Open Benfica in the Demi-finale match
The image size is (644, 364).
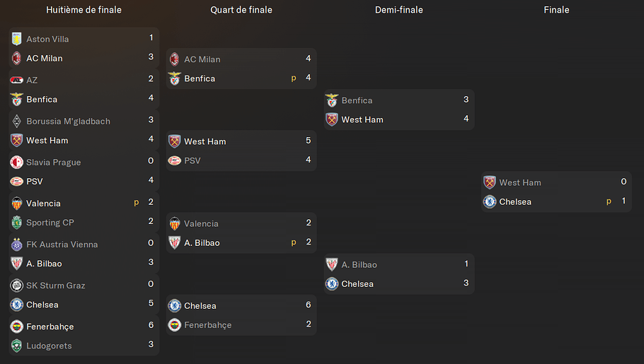click(x=357, y=100)
